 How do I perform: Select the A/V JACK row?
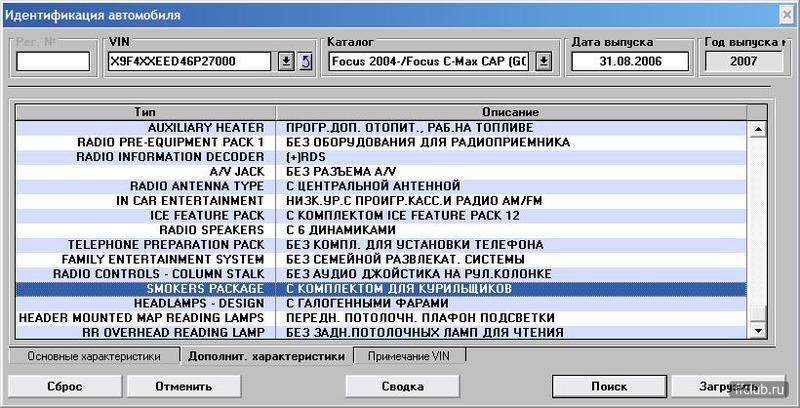(x=381, y=171)
